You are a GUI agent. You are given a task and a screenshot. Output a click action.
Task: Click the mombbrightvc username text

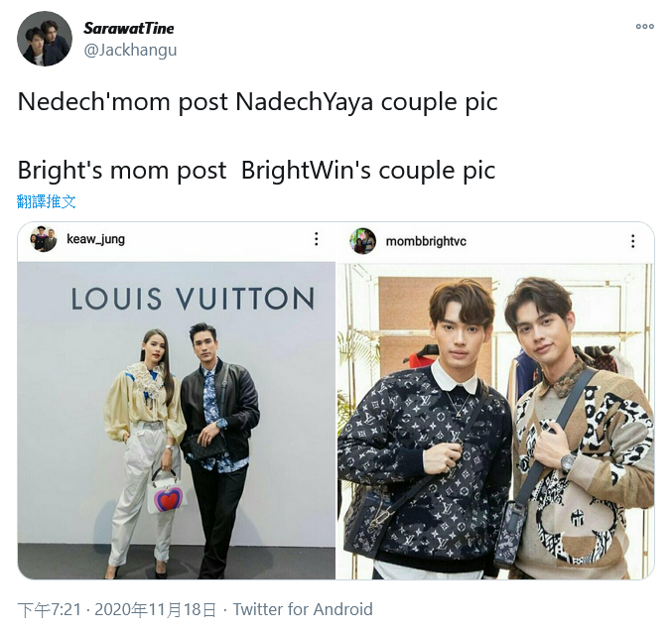tap(426, 241)
